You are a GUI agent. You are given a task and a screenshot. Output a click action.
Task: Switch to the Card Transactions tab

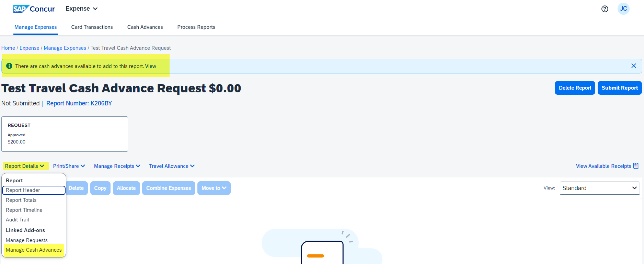pos(92,27)
